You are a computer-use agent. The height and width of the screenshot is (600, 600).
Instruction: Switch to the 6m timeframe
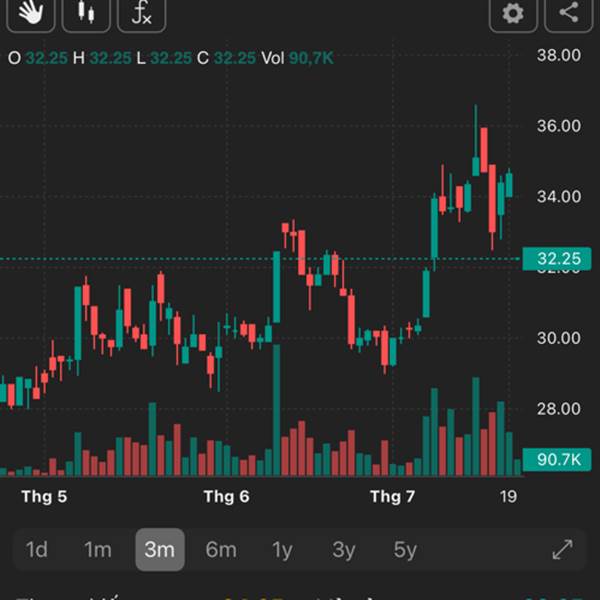click(221, 549)
